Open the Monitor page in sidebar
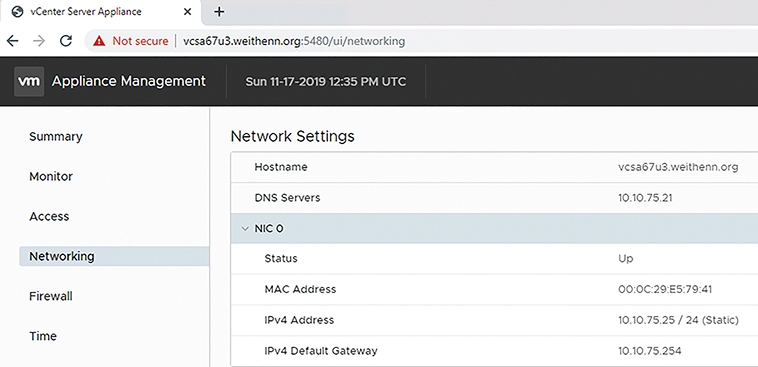758x367 pixels. (x=51, y=176)
